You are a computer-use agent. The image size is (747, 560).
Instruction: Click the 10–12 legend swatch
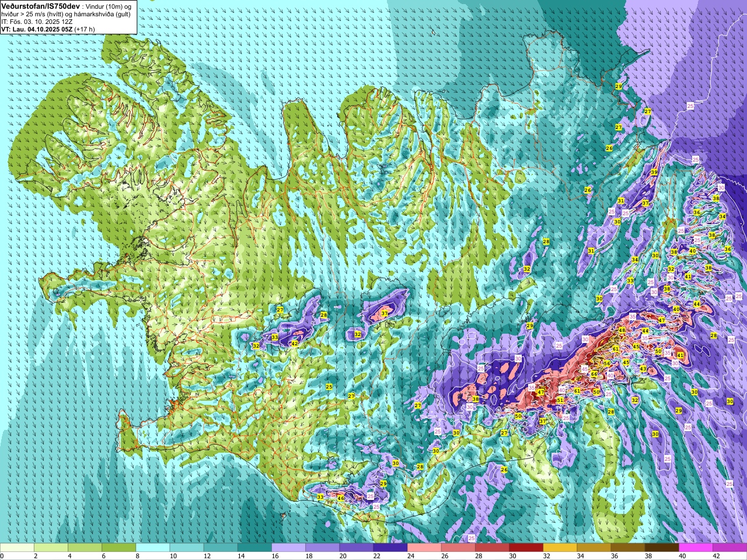coord(187,548)
